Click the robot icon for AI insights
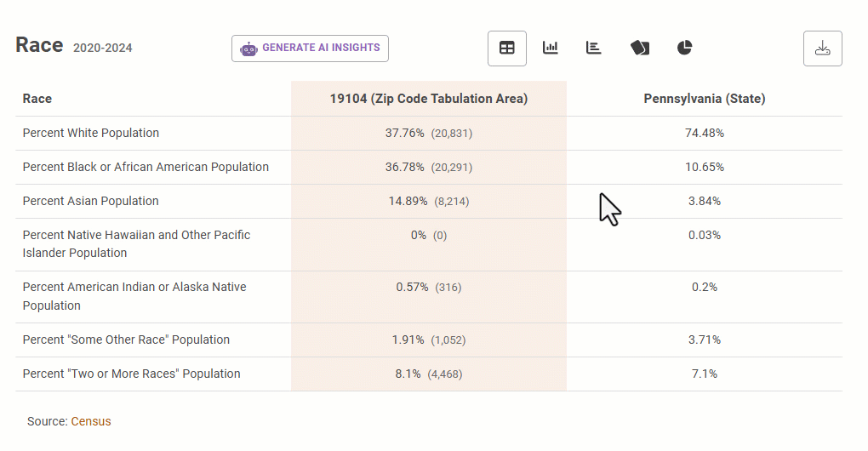The width and height of the screenshot is (868, 451). (x=248, y=49)
